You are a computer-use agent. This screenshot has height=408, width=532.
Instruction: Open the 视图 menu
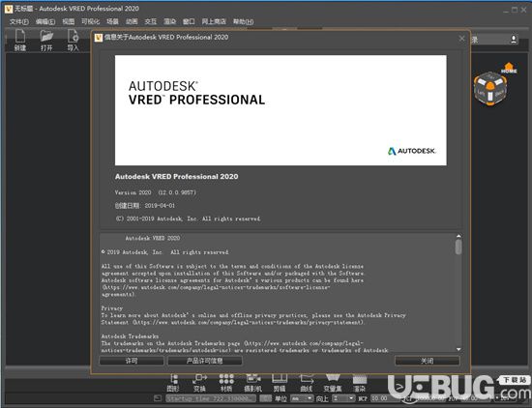tap(69, 21)
